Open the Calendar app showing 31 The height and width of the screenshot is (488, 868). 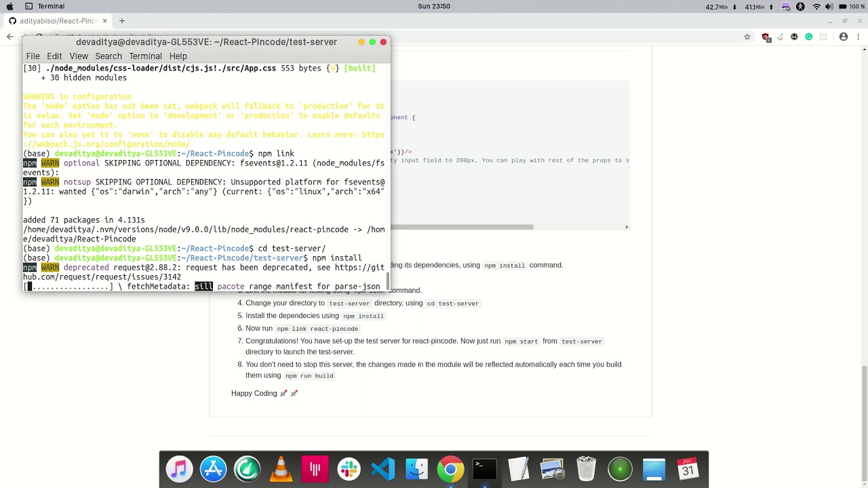688,469
